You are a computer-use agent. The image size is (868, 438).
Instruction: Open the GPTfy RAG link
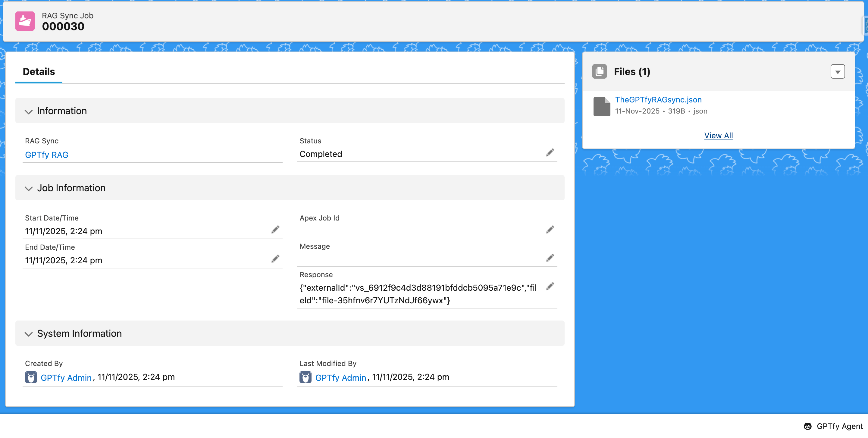[x=46, y=155]
